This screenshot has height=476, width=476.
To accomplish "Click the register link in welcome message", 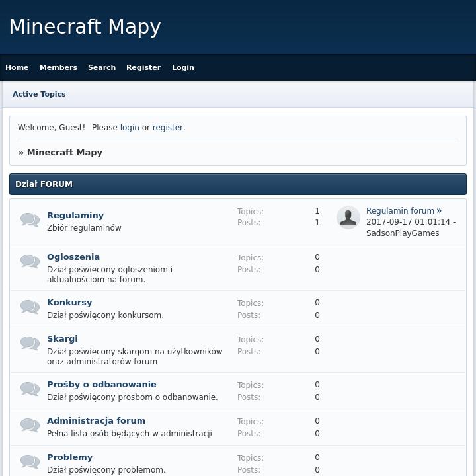I will point(167,127).
